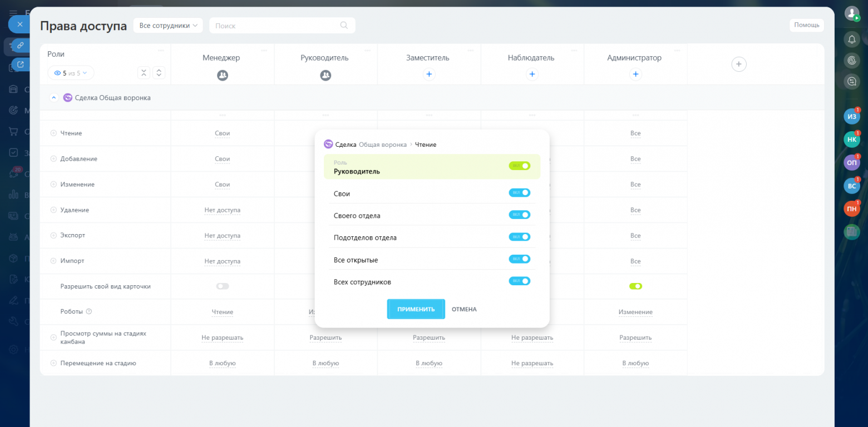Toggle the Свои switch in the popup
Image resolution: width=868 pixels, height=427 pixels.
520,193
